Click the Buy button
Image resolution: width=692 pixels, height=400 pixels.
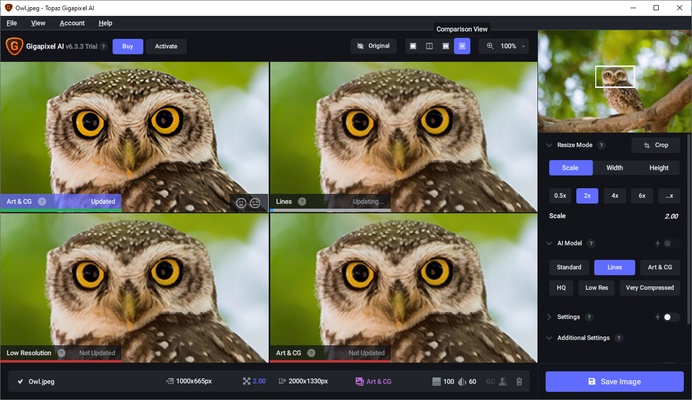click(128, 46)
